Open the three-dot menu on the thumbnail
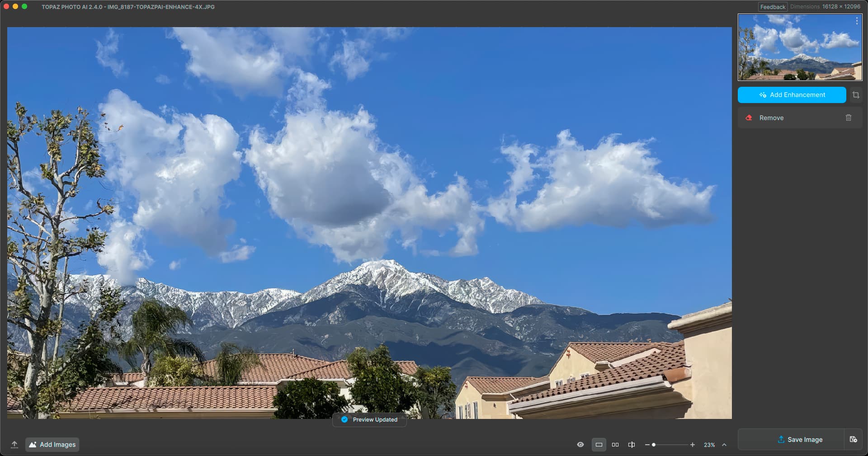 pyautogui.click(x=856, y=21)
